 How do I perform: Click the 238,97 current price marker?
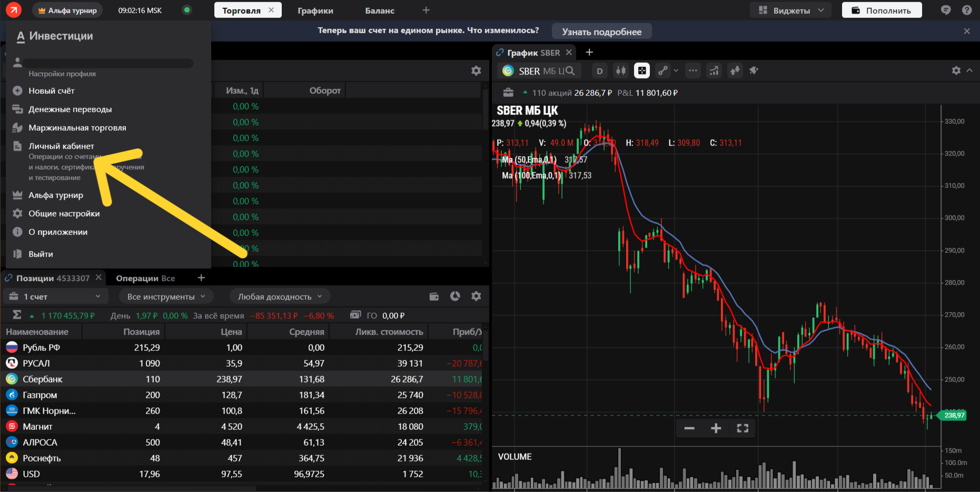[x=954, y=415]
